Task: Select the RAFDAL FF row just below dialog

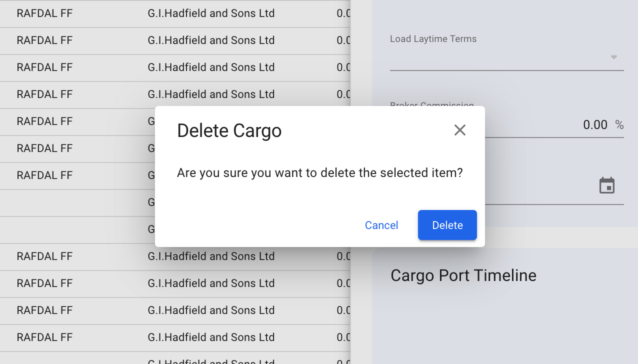Action: pyautogui.click(x=44, y=256)
